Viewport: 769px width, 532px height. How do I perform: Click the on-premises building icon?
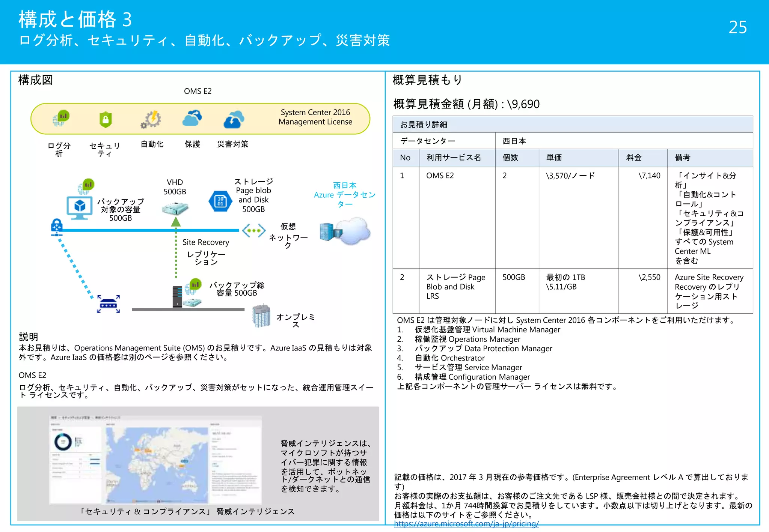point(261,315)
